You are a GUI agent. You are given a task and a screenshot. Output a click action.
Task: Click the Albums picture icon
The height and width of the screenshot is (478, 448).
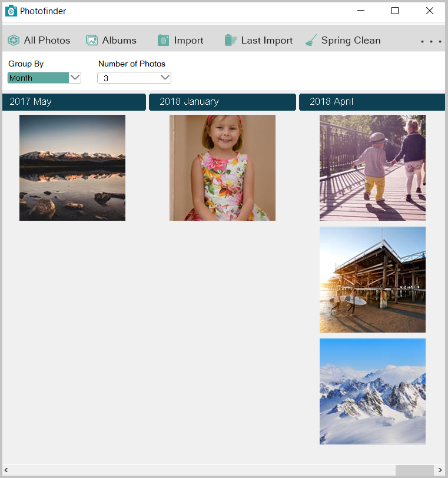point(92,40)
